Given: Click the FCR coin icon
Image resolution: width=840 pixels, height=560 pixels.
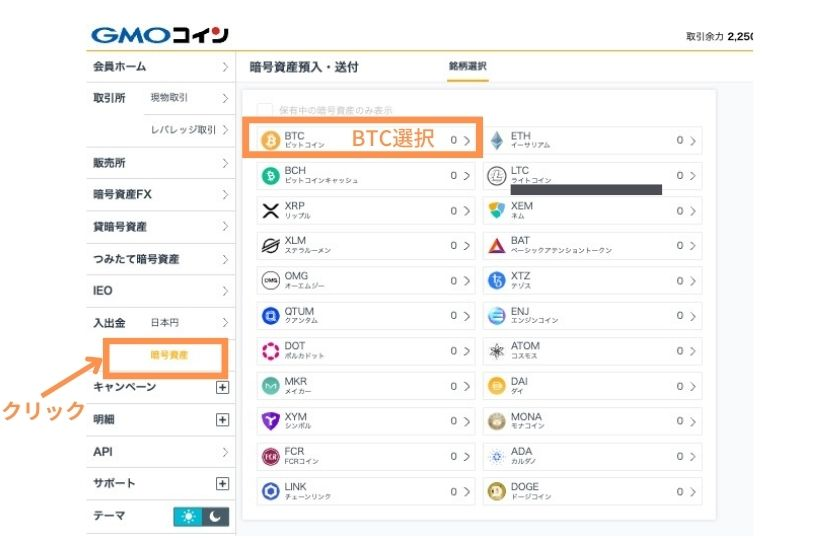Looking at the screenshot, I should pyautogui.click(x=271, y=457).
